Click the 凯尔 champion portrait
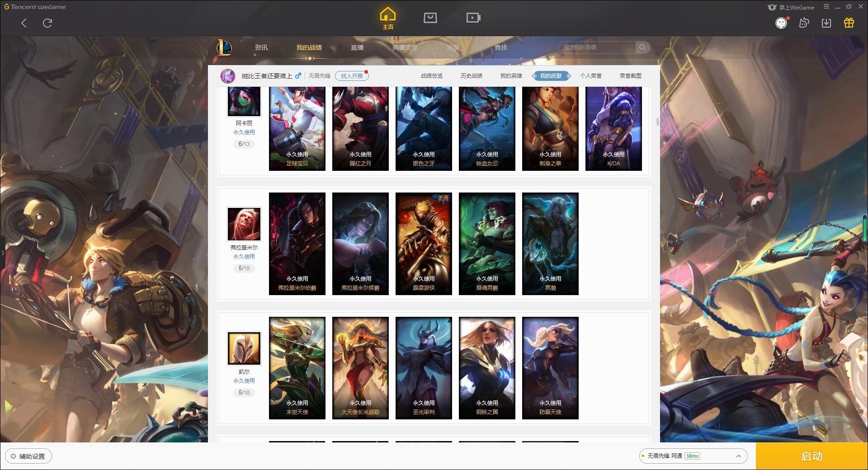868x470 pixels. click(244, 348)
